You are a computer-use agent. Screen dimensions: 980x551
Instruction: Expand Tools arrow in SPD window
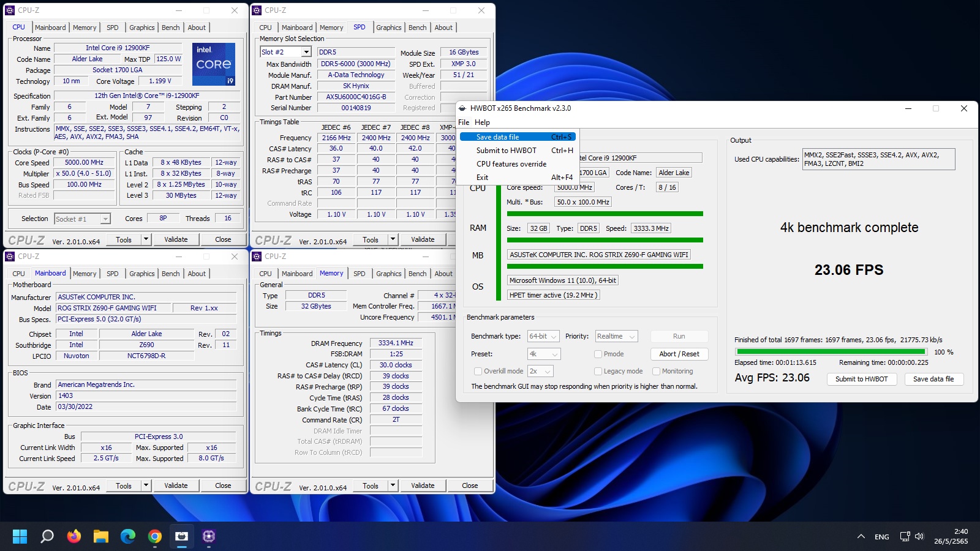(x=393, y=239)
